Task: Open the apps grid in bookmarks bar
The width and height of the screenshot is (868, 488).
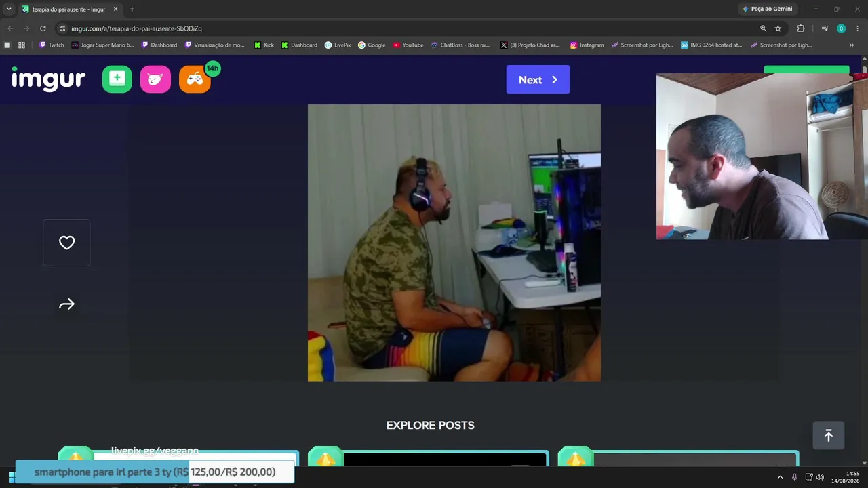Action: (x=22, y=45)
